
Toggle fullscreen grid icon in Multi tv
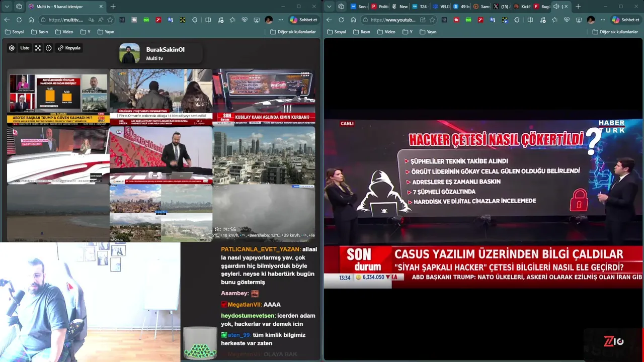38,48
